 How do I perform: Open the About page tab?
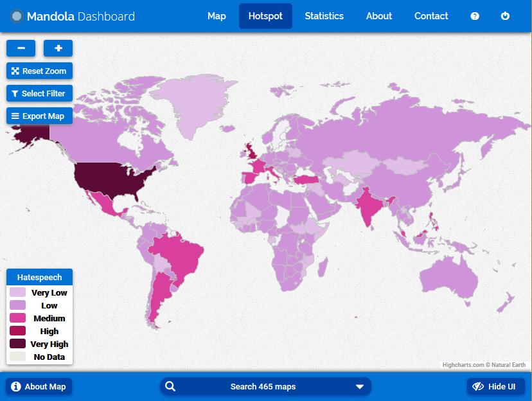coord(378,16)
